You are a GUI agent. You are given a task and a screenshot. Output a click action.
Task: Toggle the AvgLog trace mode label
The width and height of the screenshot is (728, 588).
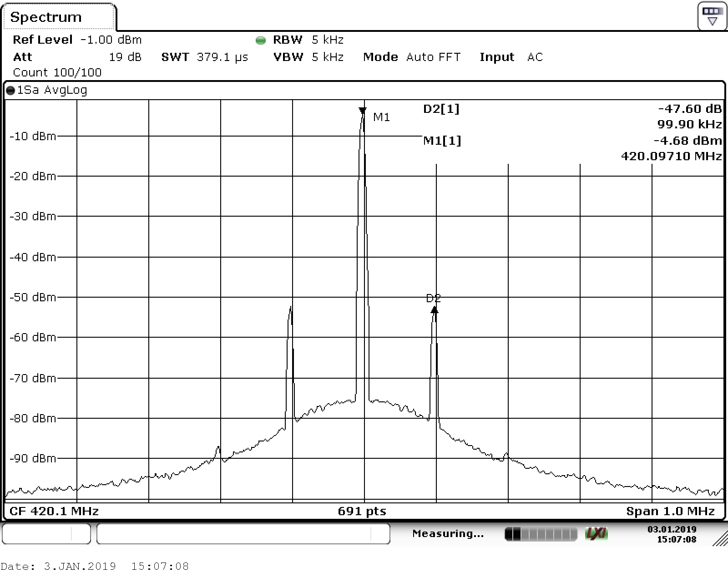point(66,90)
